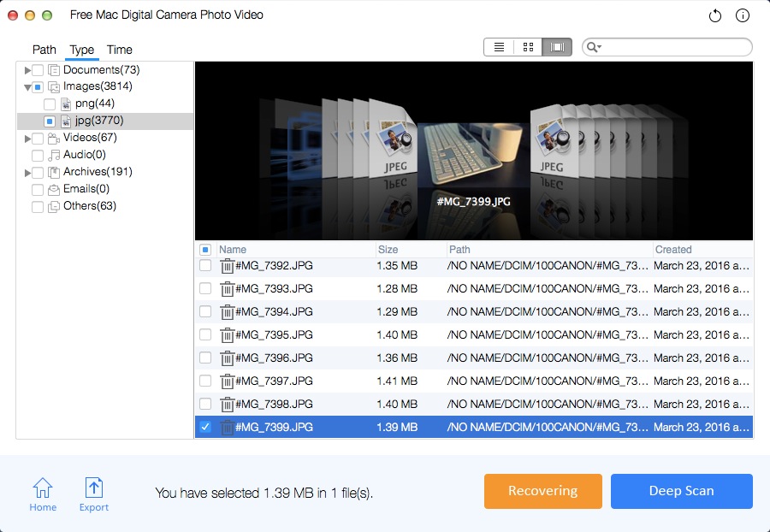Select the Type tab
The image size is (770, 532).
pos(81,50)
